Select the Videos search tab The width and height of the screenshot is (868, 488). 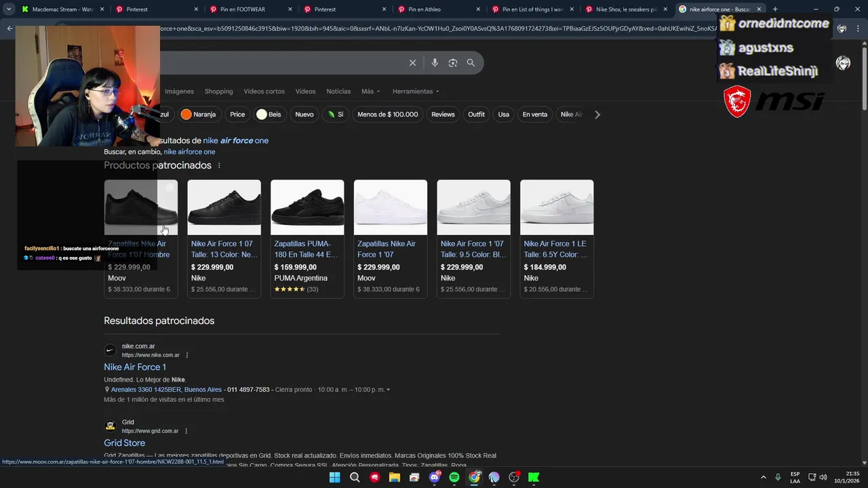pyautogui.click(x=305, y=91)
